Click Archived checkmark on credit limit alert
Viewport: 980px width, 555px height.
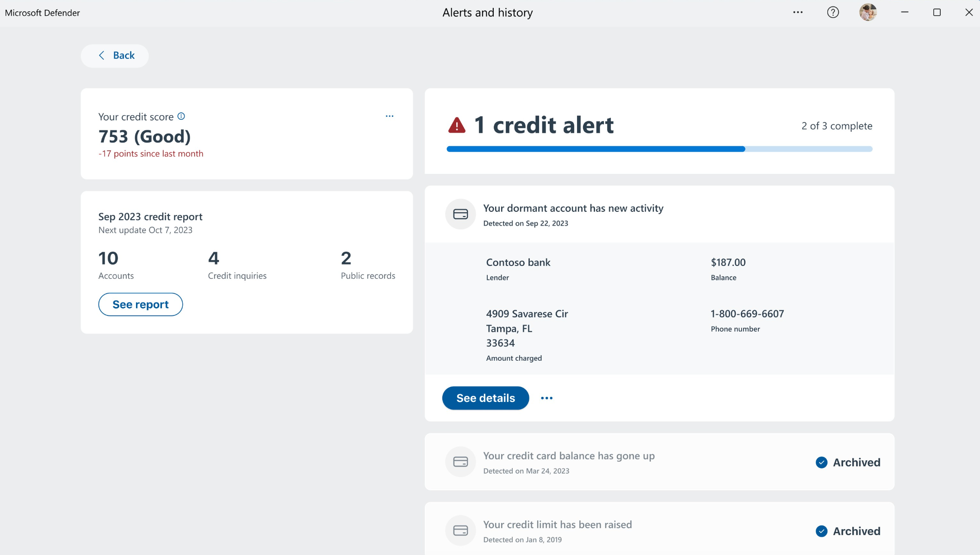(821, 531)
